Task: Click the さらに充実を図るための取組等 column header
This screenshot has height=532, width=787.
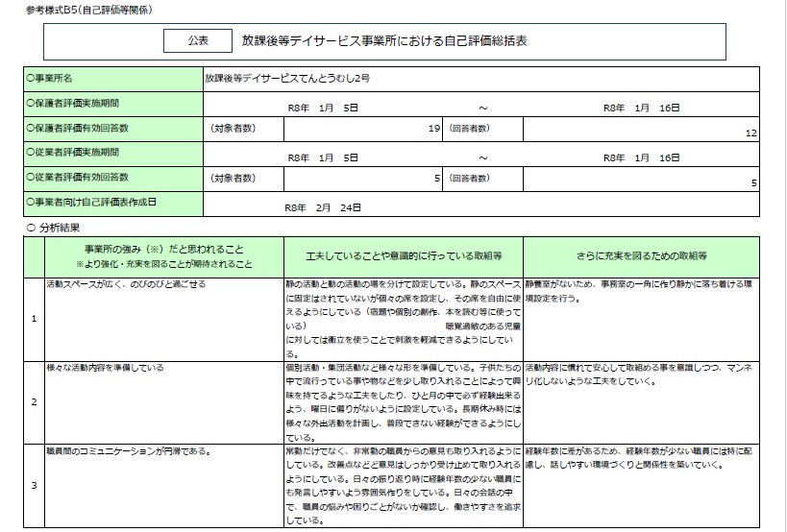Action: point(641,256)
